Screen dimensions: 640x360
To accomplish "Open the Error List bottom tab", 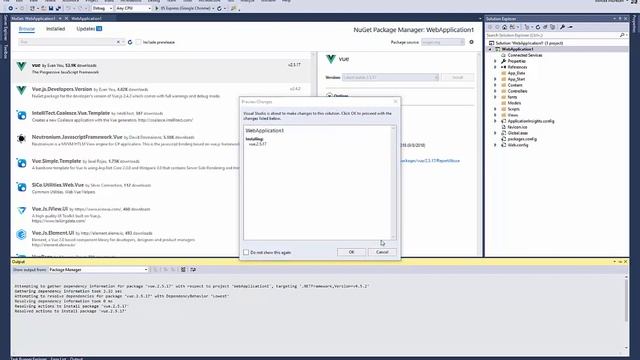I will (x=58, y=358).
